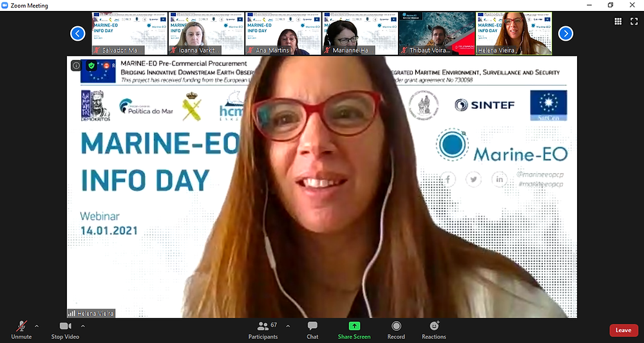This screenshot has height=343, width=644.
Task: Click the red recording indicator icon
Action: click(x=106, y=66)
